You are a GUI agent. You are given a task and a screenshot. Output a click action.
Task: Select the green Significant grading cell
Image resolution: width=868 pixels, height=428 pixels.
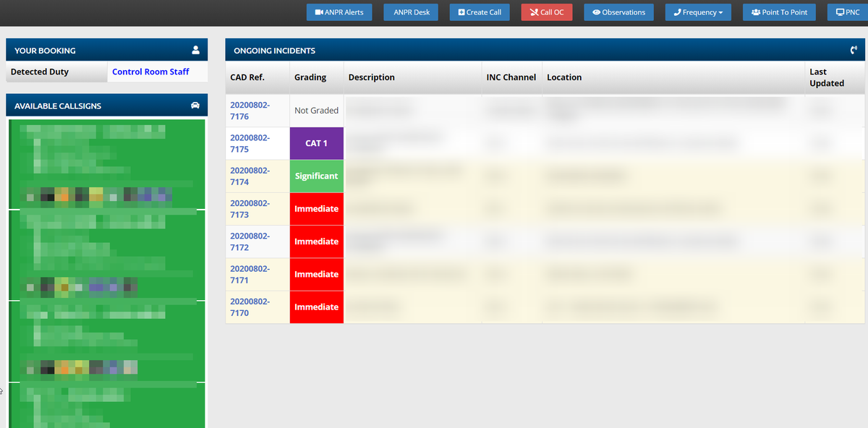[x=316, y=176]
